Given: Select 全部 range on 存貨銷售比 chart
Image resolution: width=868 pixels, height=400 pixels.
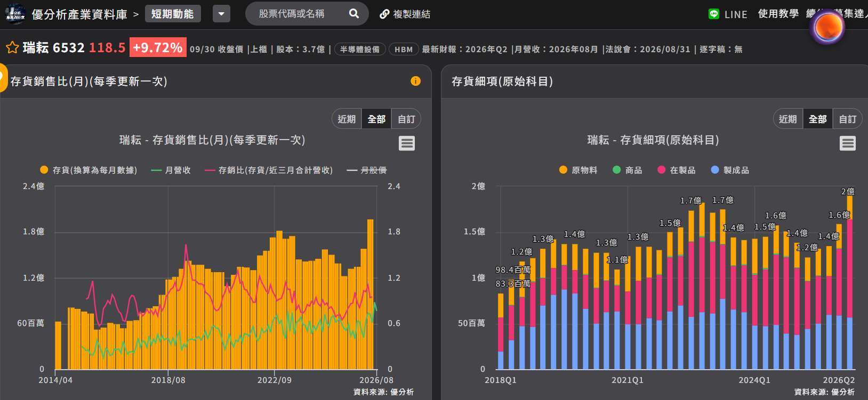Looking at the screenshot, I should 376,119.
